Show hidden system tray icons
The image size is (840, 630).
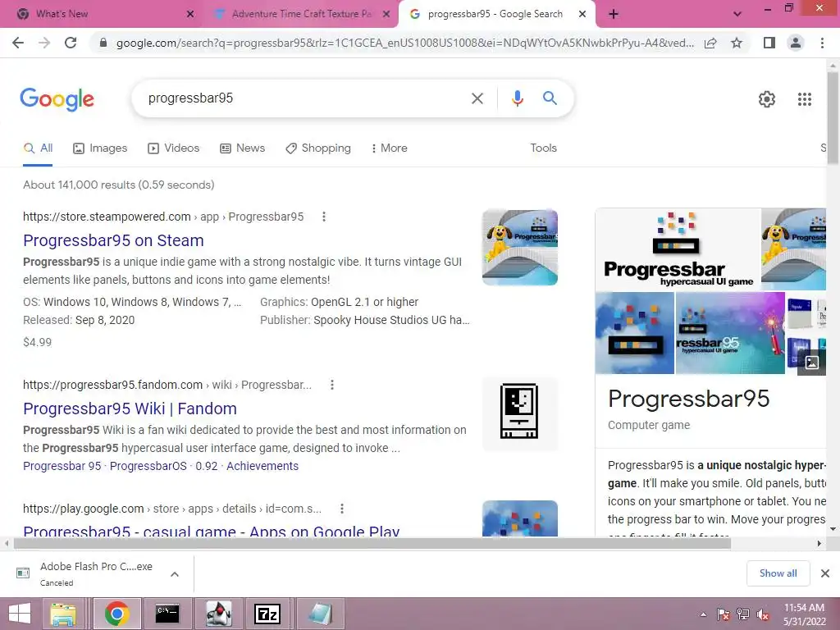click(x=703, y=614)
